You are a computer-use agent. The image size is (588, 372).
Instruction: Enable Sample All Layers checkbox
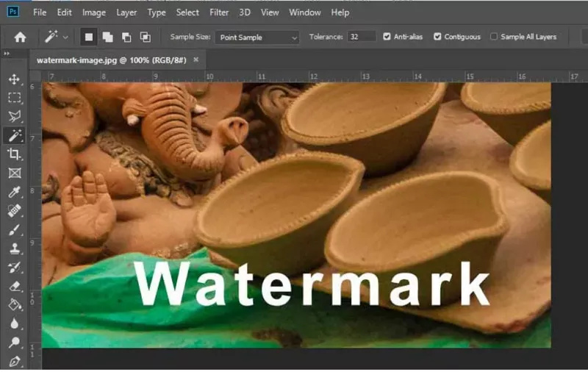pos(494,37)
